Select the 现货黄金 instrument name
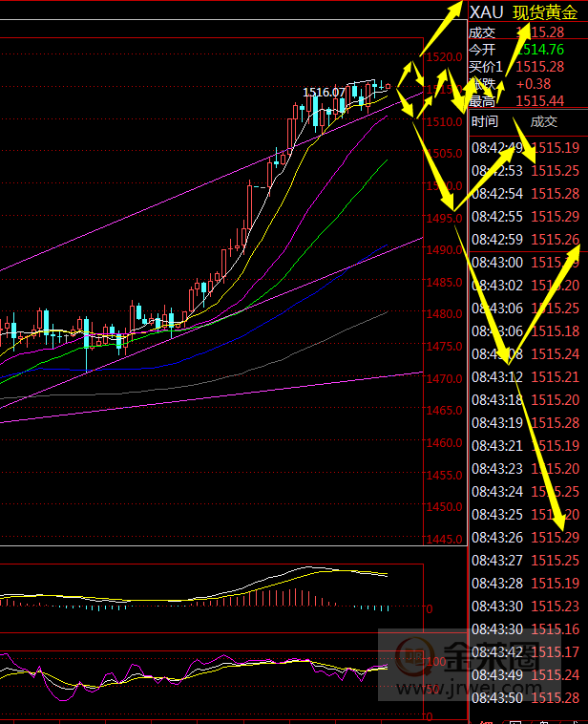588x724 pixels. click(544, 11)
